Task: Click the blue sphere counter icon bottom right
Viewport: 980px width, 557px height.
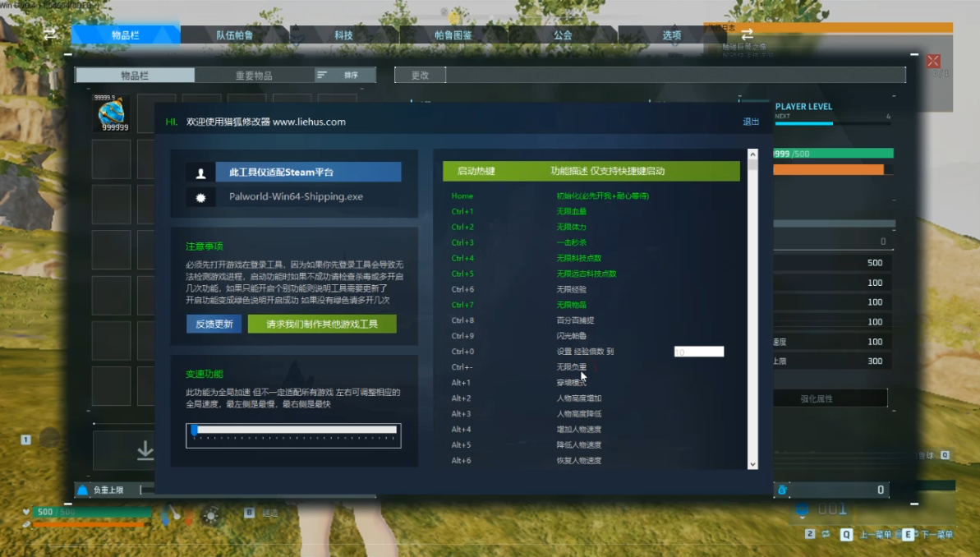Action: coord(802,510)
